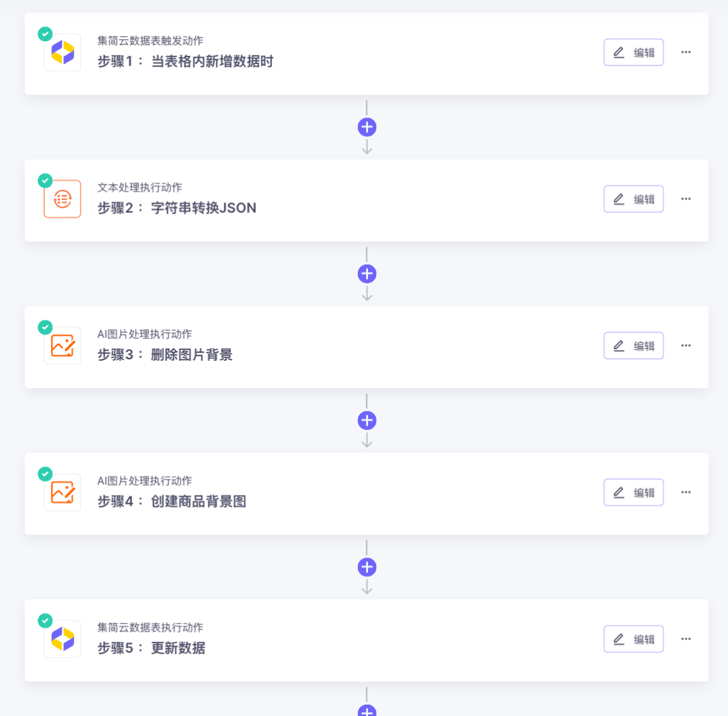Add a step after step 1 with plus

367,127
